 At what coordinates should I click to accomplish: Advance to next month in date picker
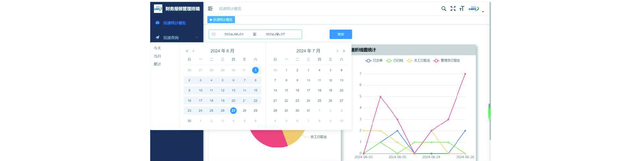point(337,51)
